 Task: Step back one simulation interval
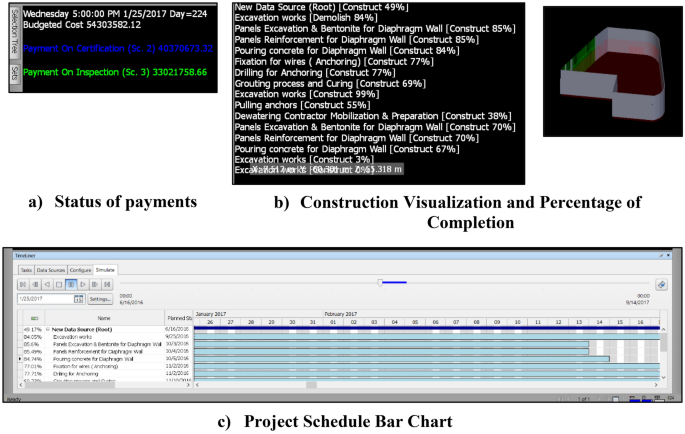[33, 284]
